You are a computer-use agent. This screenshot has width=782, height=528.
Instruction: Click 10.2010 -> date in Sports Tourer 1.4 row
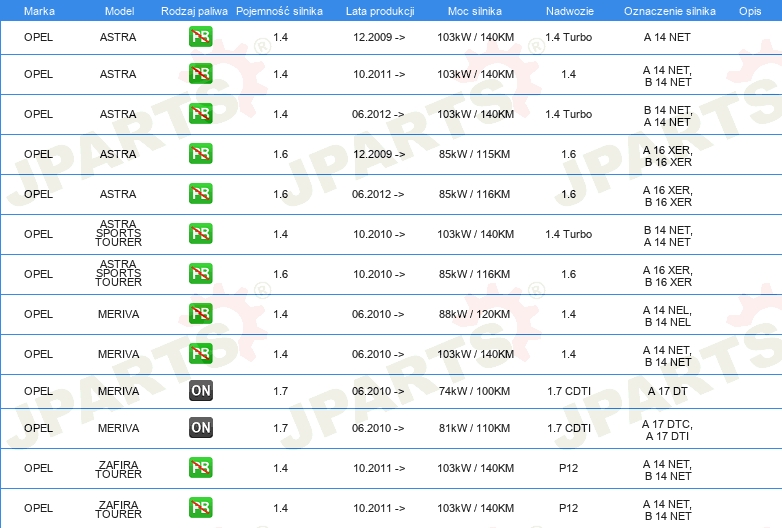[379, 234]
